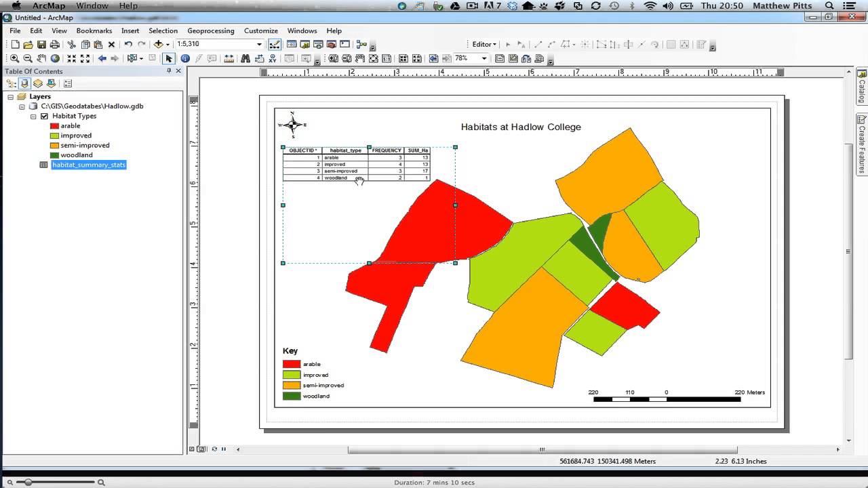Open the Editor dropdown menu
The image size is (868, 488).
pos(484,45)
